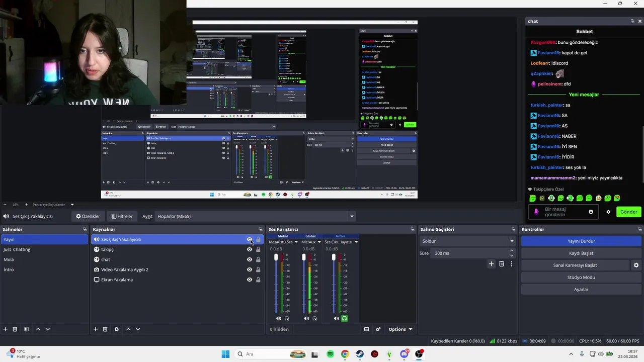Switch to the İntro scene
The height and width of the screenshot is (362, 644).
click(44, 269)
